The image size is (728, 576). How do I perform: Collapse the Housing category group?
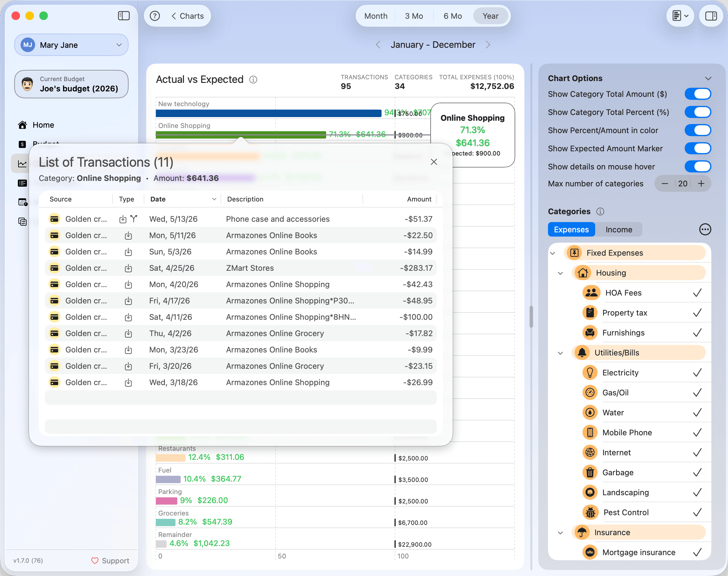pyautogui.click(x=560, y=273)
